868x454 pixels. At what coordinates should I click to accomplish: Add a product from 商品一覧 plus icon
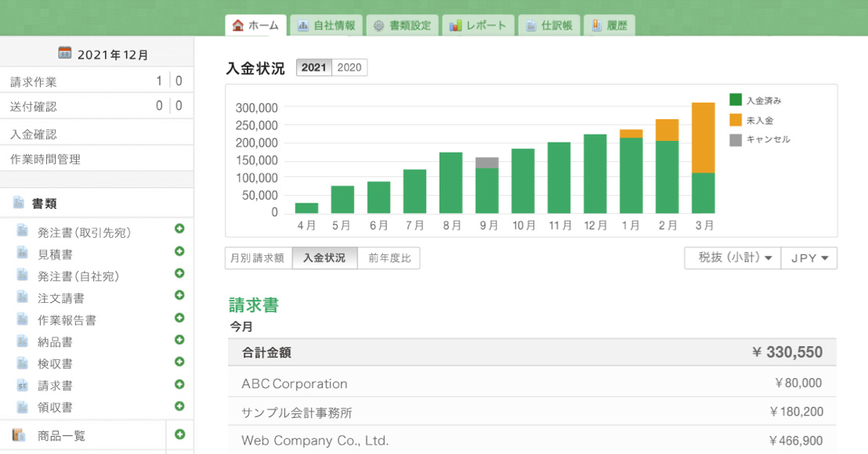coord(179,434)
